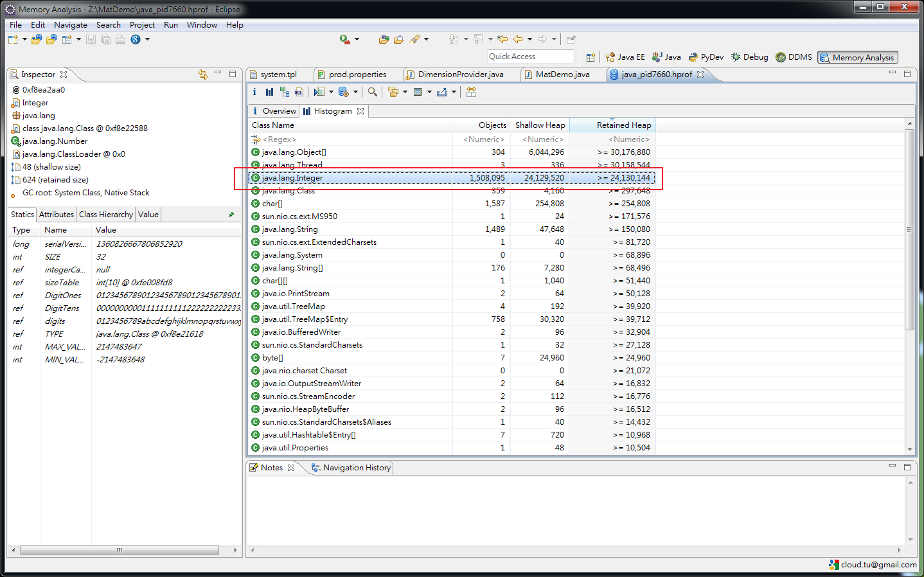Click the Open Type icon in main toolbar
This screenshot has width=924, height=577.
384,39
